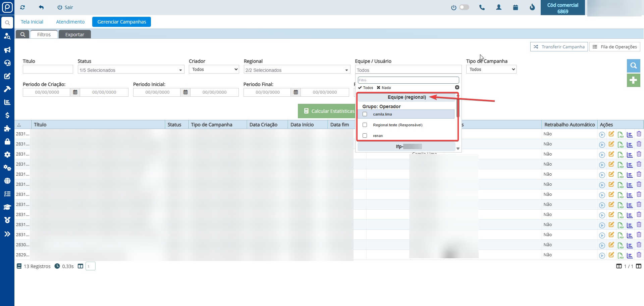Screen dimensions: 644x306
Task: Open the Atendimento tab
Action: point(70,22)
